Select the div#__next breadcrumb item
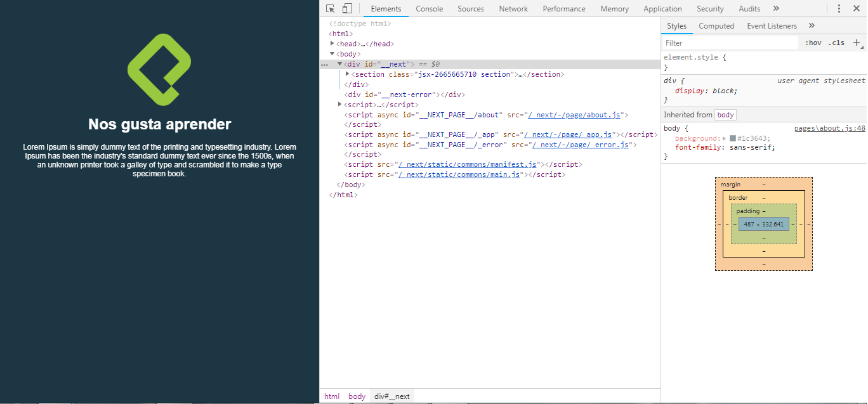The width and height of the screenshot is (868, 404). click(392, 396)
